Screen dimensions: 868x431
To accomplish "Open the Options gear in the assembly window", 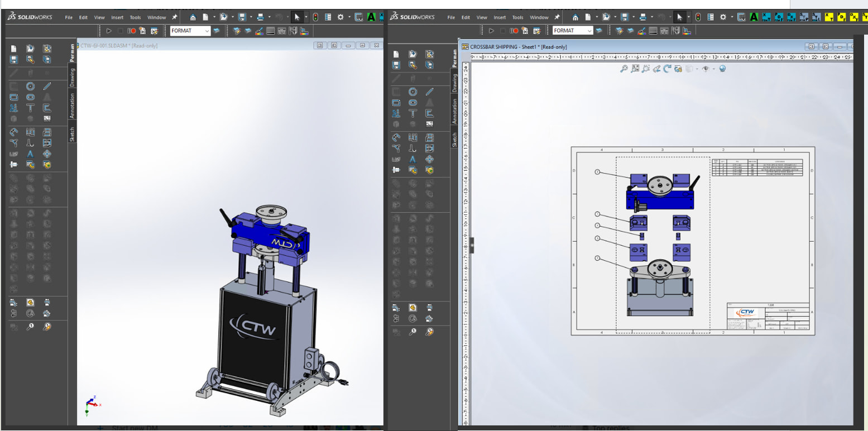I will click(341, 17).
